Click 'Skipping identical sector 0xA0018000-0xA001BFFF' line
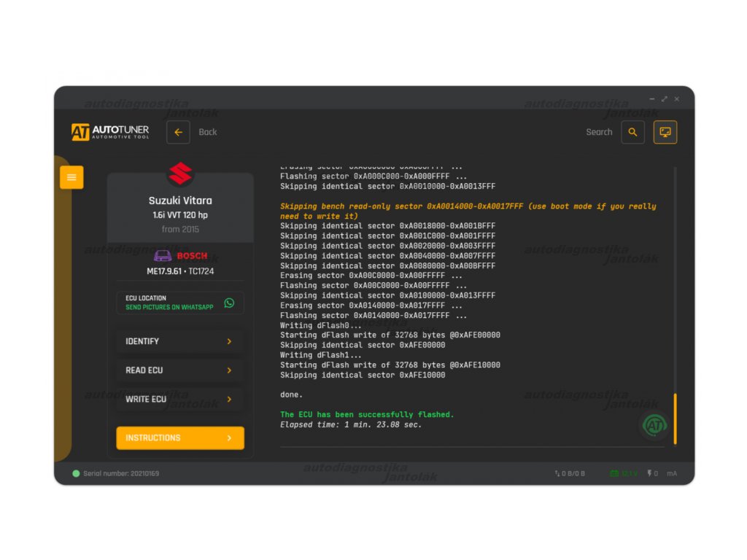 pyautogui.click(x=388, y=226)
